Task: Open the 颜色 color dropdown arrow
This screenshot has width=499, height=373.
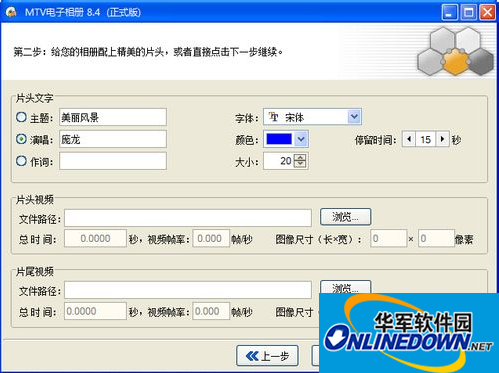Action: click(x=301, y=139)
